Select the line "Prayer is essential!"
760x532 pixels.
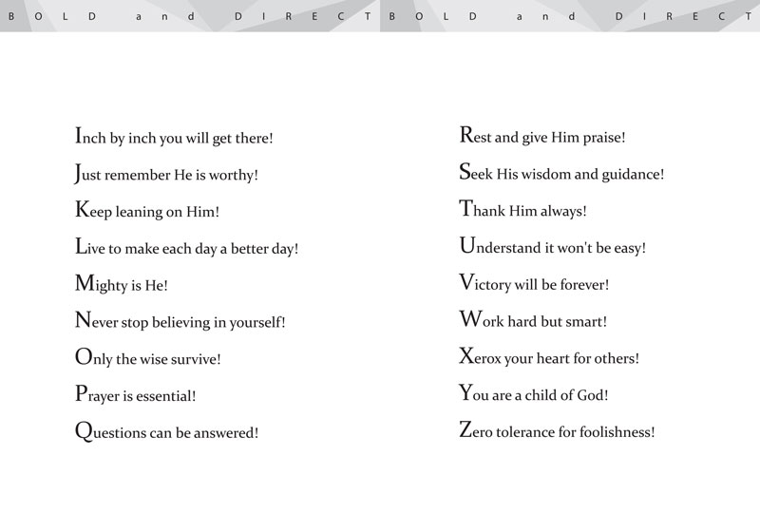coord(136,394)
